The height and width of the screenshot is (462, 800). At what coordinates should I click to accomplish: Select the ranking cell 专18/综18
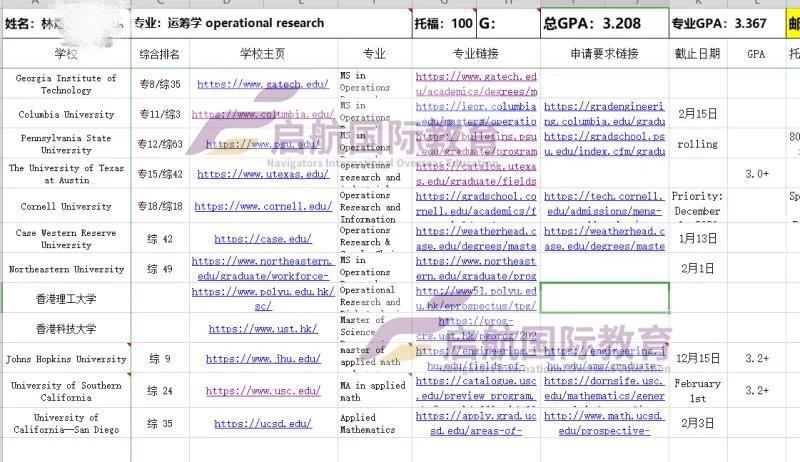click(160, 207)
